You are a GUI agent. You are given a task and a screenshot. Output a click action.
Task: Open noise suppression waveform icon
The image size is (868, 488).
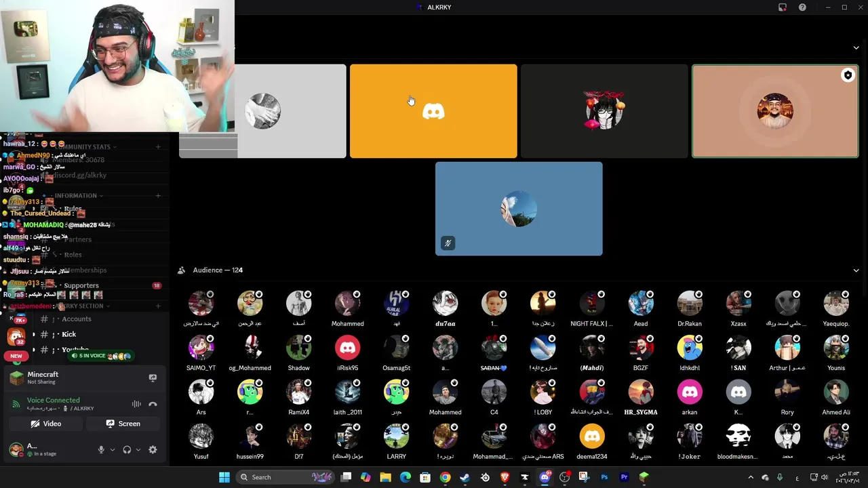click(136, 404)
